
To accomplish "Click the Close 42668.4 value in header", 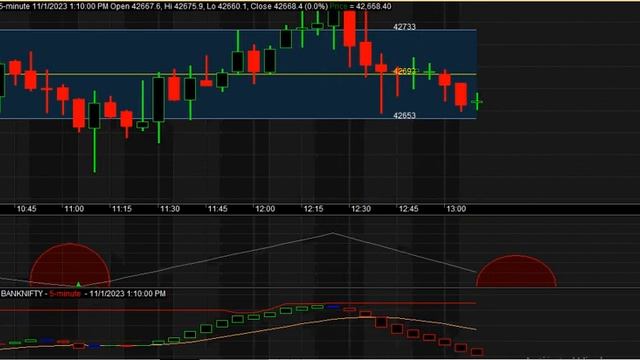I will coord(276,7).
